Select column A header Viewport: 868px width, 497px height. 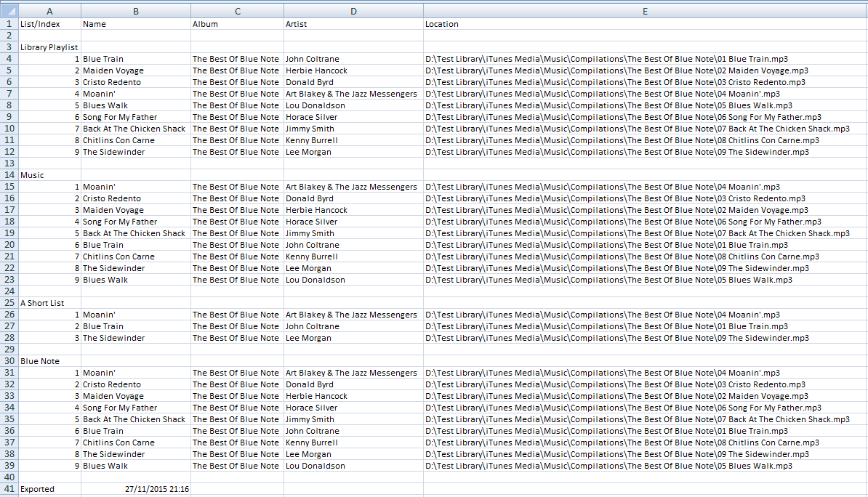click(50, 11)
